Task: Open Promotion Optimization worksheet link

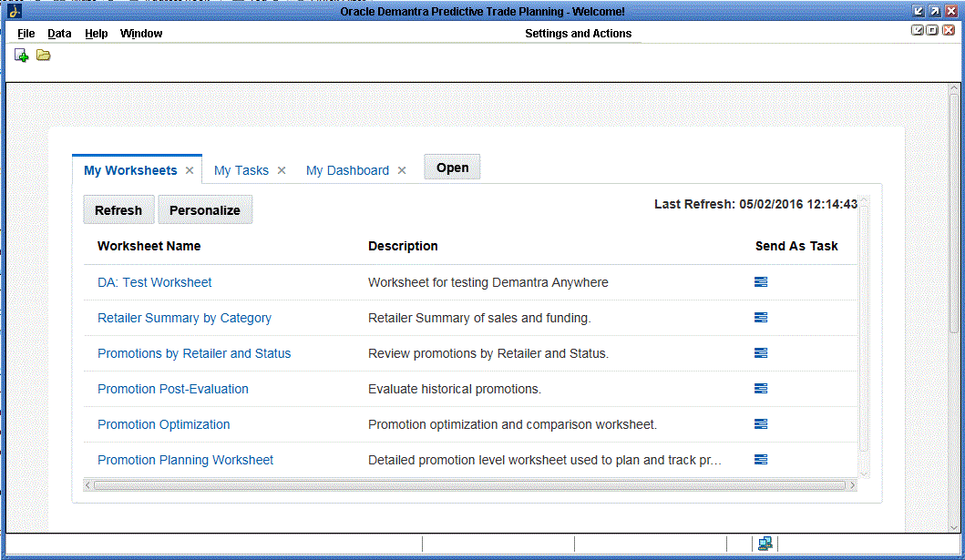Action: coord(164,424)
